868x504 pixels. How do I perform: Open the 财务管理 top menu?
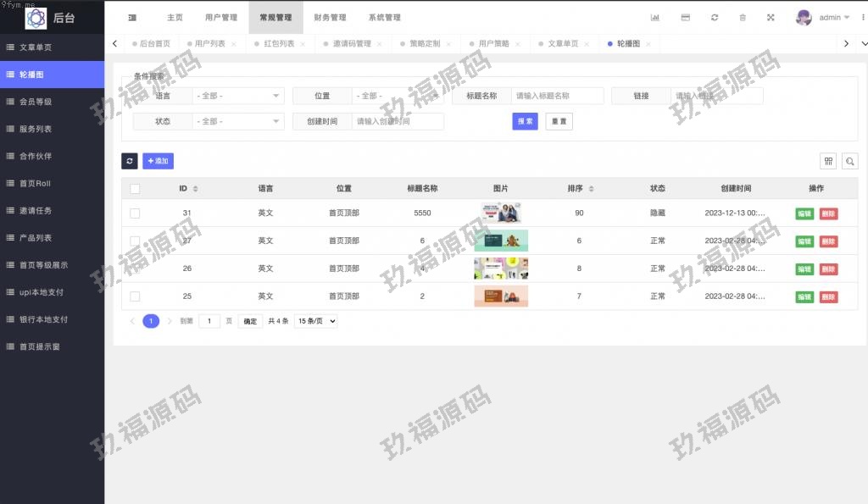pos(330,18)
